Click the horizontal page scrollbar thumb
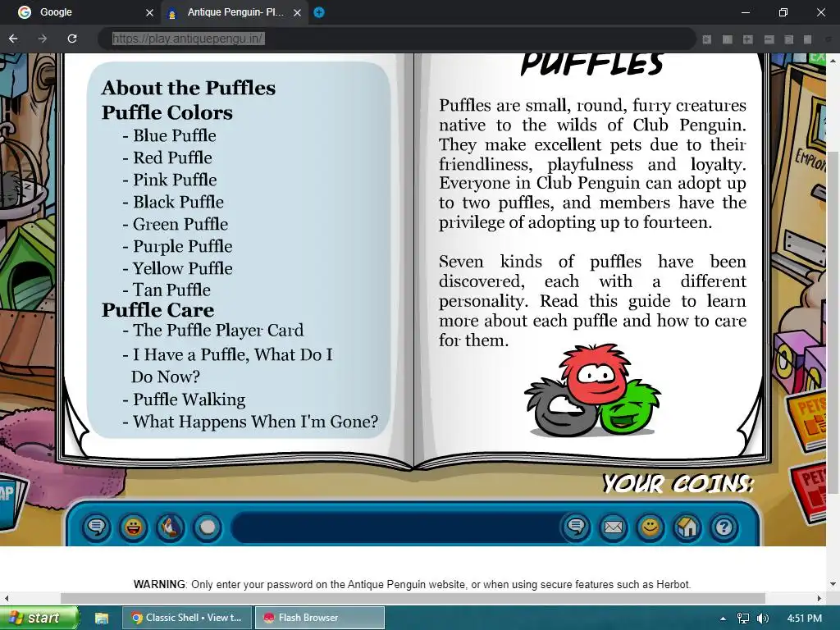The width and height of the screenshot is (840, 630). [x=413, y=598]
